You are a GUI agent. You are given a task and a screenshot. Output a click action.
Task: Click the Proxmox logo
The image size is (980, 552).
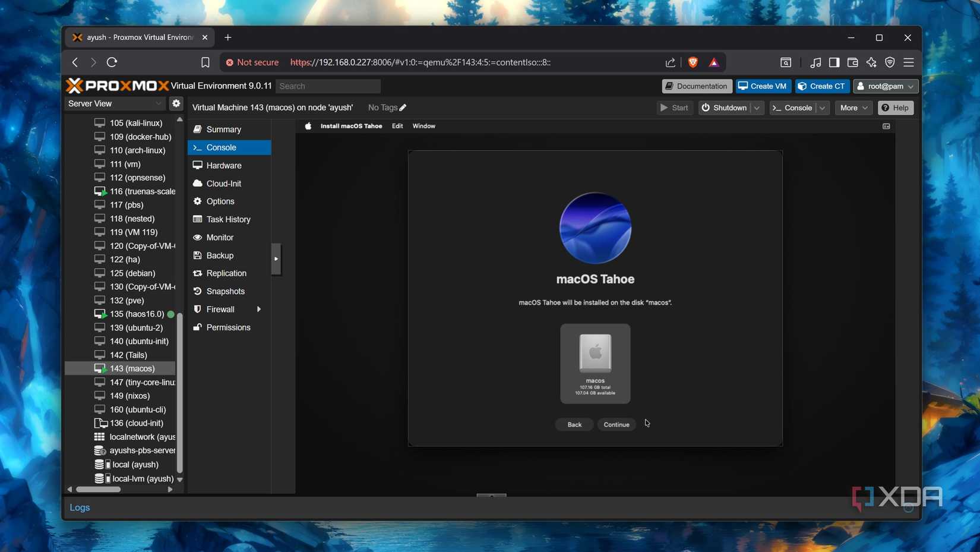coord(118,86)
